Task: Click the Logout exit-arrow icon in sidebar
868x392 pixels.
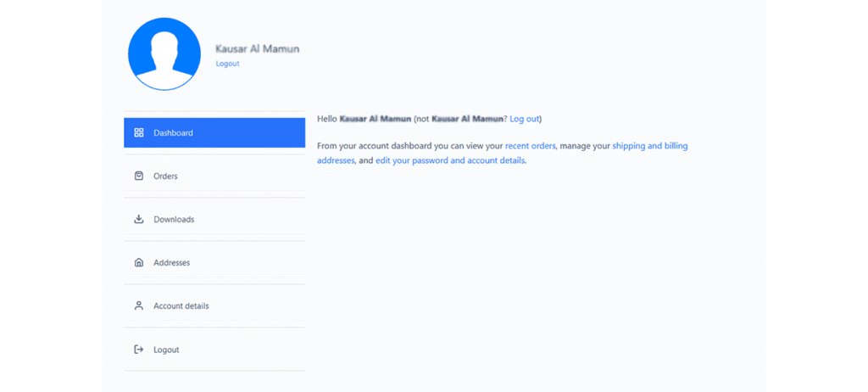Action: (139, 350)
